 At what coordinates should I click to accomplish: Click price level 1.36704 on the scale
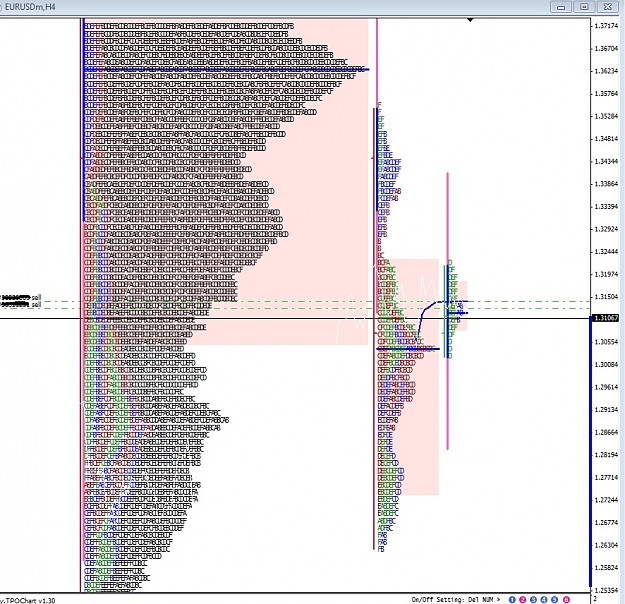click(606, 48)
